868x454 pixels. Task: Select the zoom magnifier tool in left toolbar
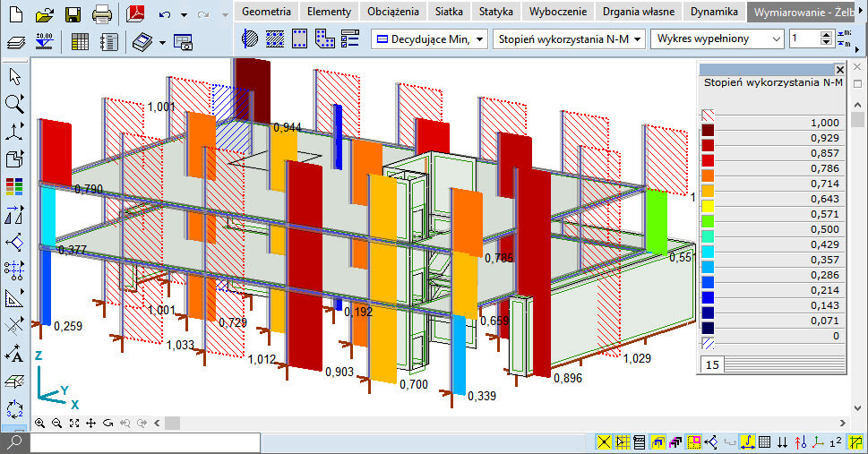coord(14,103)
